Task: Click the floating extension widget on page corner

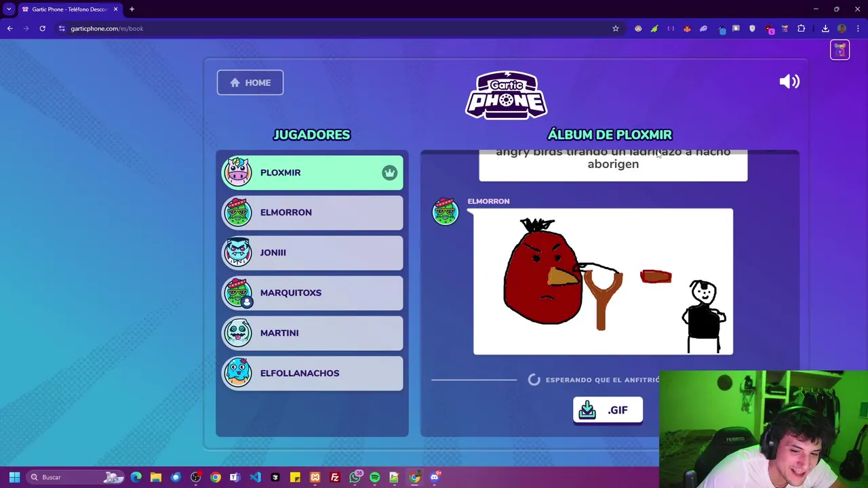Action: click(840, 50)
